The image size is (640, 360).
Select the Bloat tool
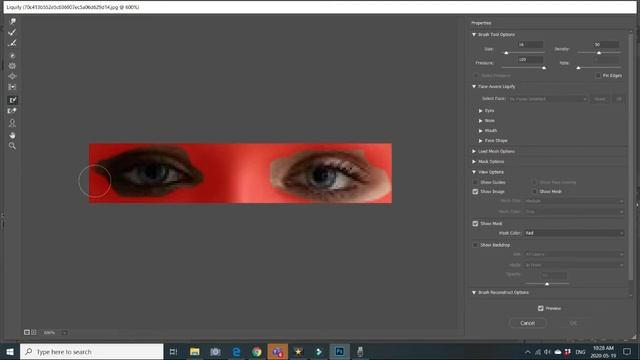click(x=12, y=76)
